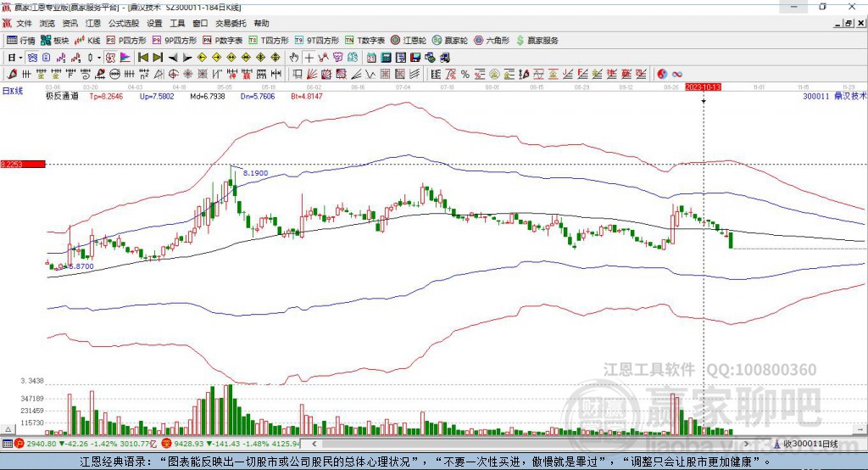Viewport: 868px width, 470px height.
Task: Select the red crosshair target circle tool
Action: 173,74
